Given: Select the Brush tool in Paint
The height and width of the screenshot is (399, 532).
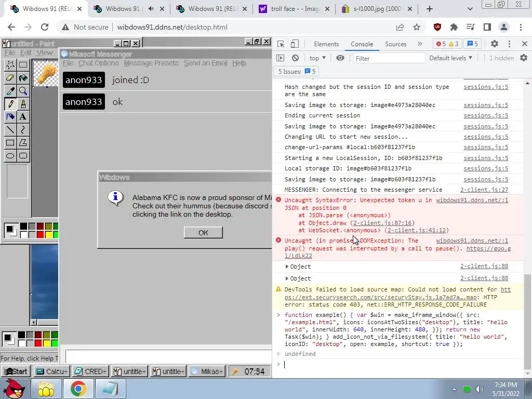Looking at the screenshot, I should [23, 103].
